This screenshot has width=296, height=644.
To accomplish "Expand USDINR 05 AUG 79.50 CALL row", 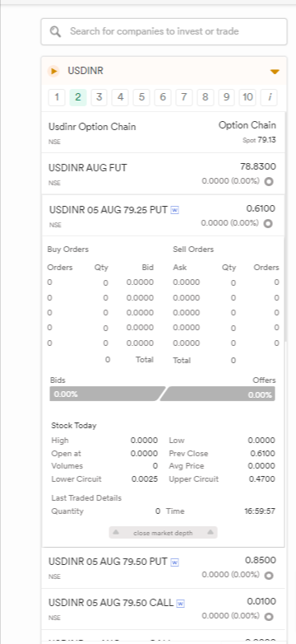I will pyautogui.click(x=163, y=609).
